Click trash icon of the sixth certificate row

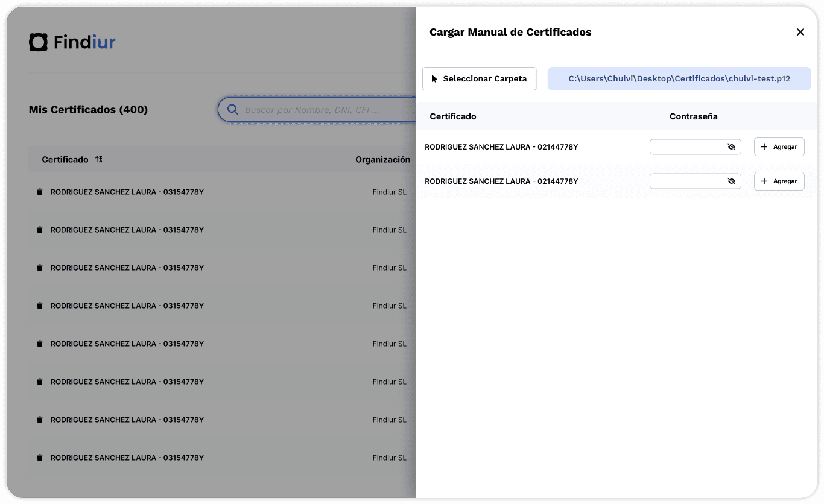40,382
